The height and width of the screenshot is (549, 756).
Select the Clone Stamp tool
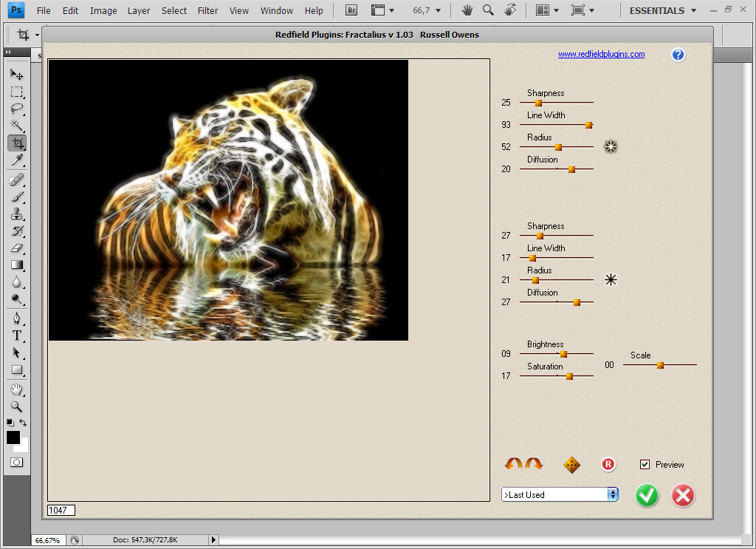17,214
